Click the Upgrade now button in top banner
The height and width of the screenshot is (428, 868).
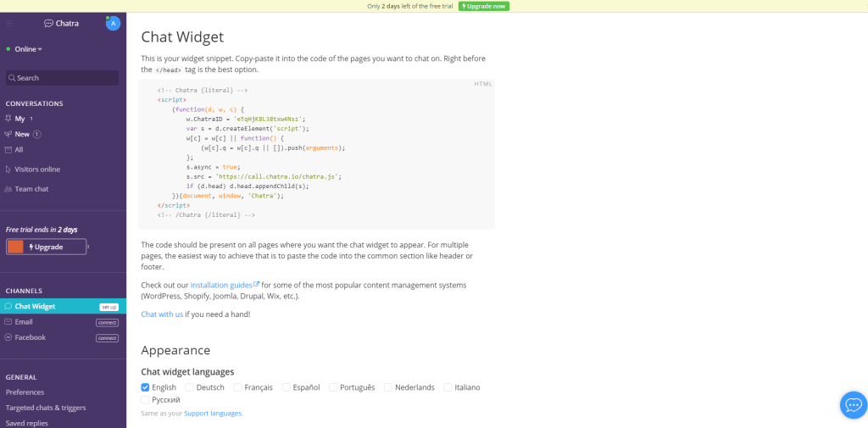click(x=484, y=6)
